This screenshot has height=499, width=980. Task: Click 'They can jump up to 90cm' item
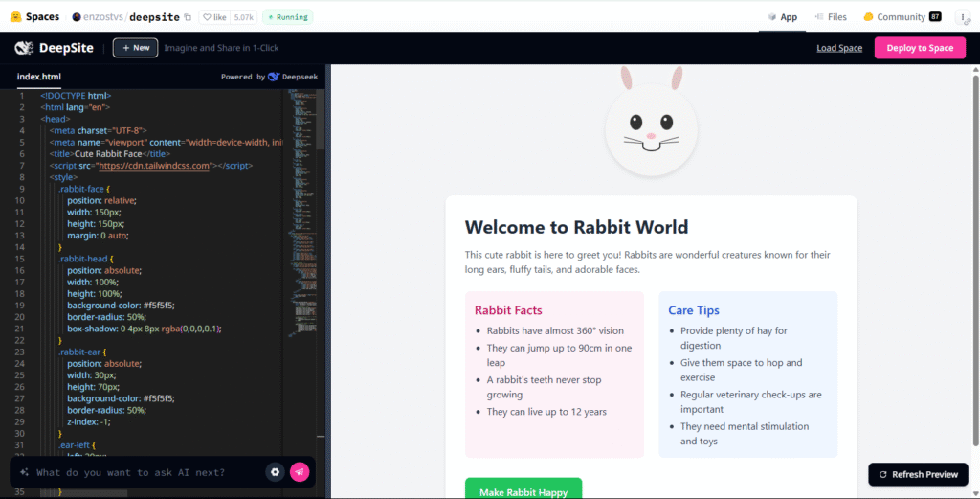tap(559, 355)
